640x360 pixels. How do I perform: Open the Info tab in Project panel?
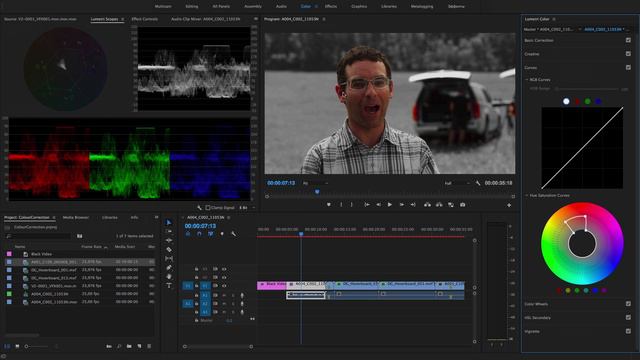point(134,218)
